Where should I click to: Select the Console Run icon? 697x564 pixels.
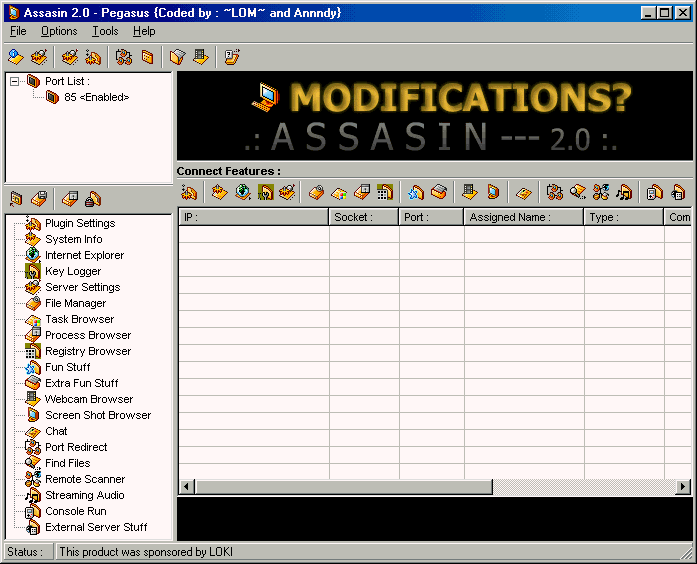[33, 511]
